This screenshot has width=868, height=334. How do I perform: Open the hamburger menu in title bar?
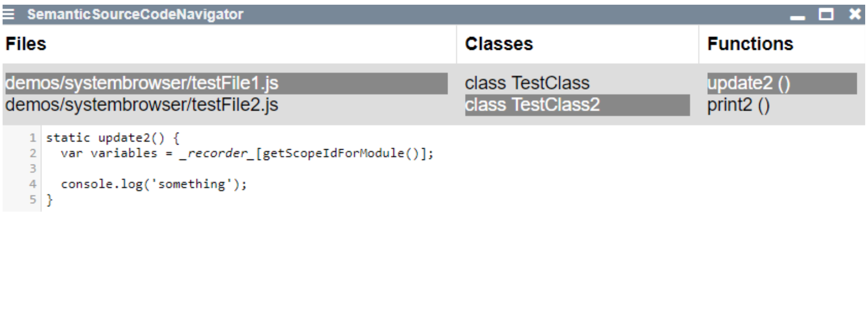[x=8, y=15]
